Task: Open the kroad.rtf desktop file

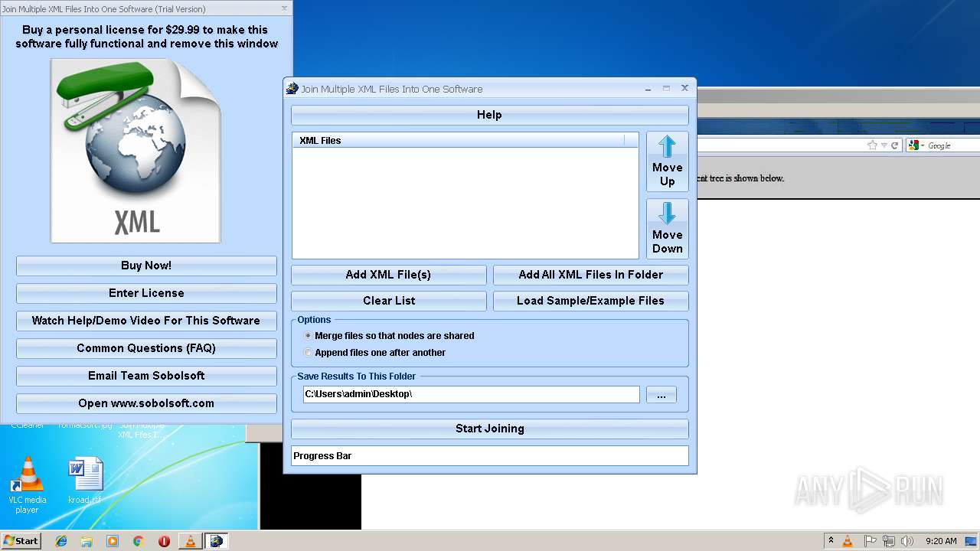Action: click(84, 481)
